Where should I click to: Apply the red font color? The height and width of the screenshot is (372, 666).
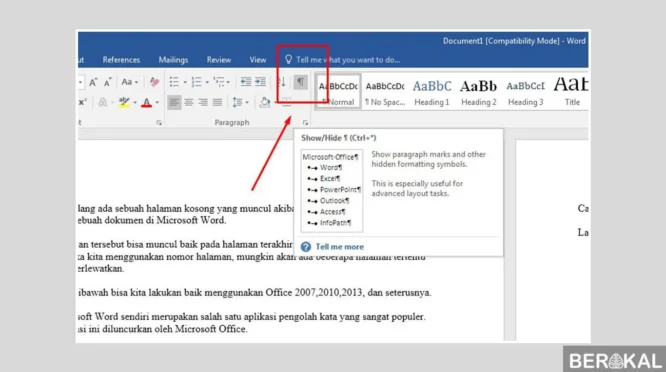coord(147,102)
